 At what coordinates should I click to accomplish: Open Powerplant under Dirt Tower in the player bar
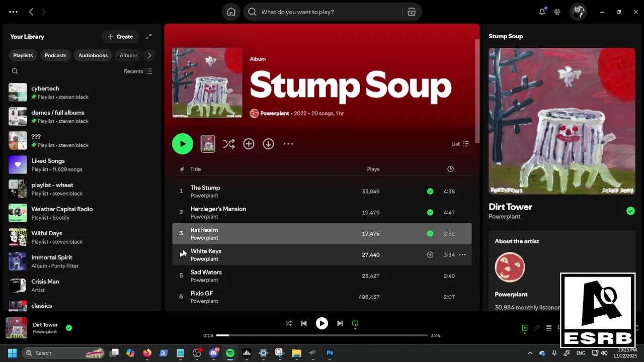click(x=45, y=332)
